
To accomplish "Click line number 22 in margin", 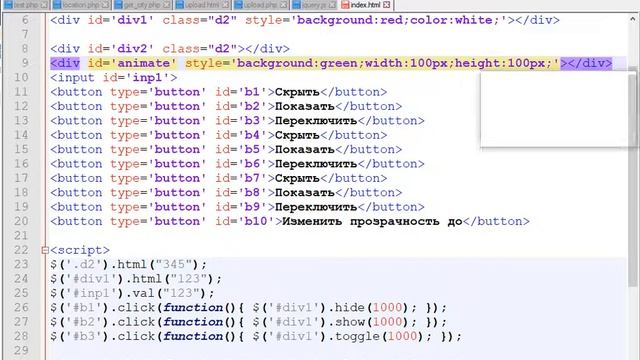I will click(21, 250).
